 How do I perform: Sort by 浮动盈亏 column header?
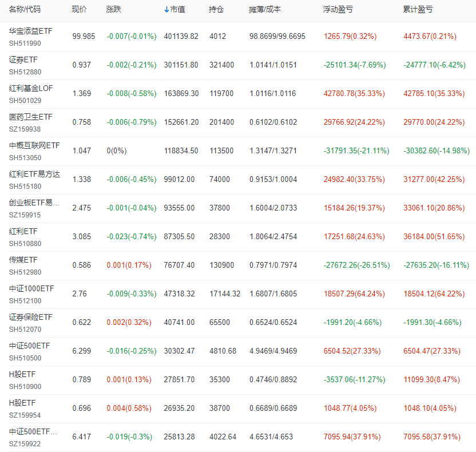(338, 9)
